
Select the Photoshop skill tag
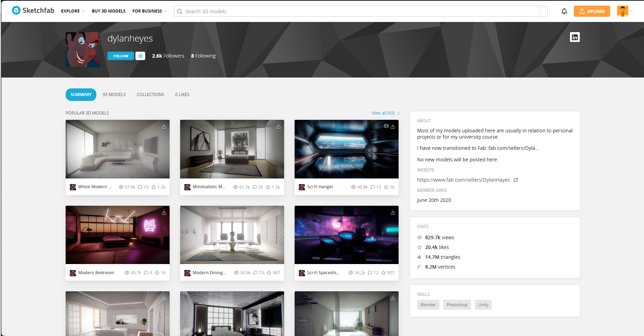coord(457,305)
